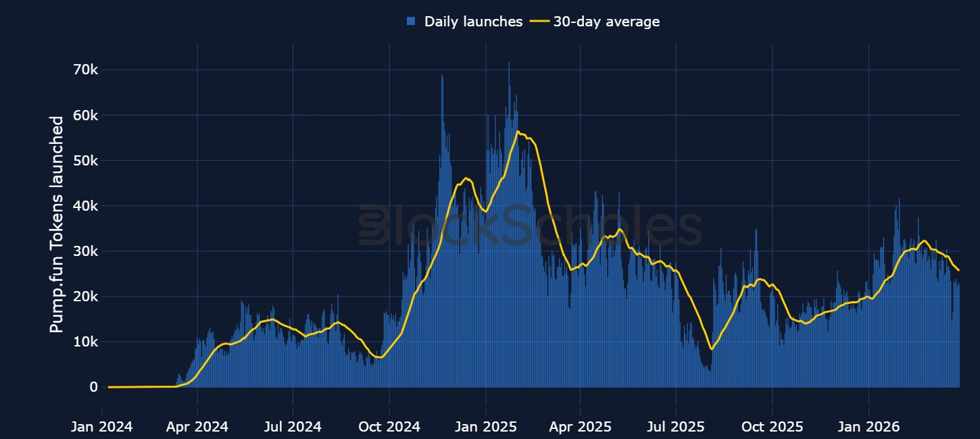Click the Jul 2025 x-axis label
980x439 pixels.
click(x=677, y=427)
